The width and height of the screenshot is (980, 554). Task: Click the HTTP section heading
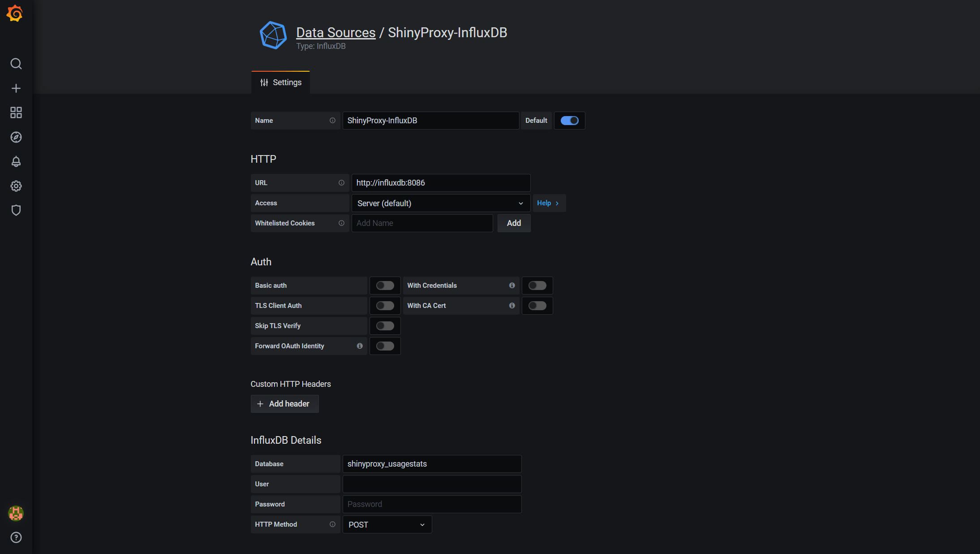pyautogui.click(x=263, y=159)
